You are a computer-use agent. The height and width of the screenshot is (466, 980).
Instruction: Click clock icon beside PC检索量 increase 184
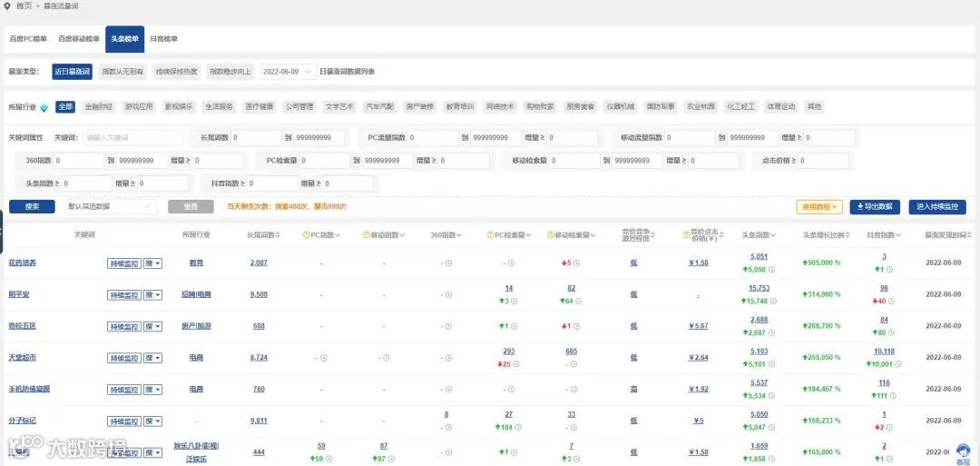pos(518,427)
